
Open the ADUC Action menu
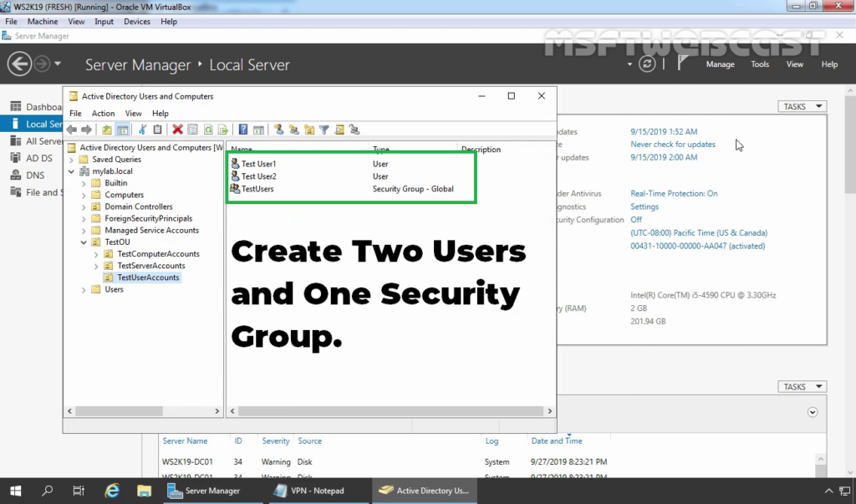click(103, 114)
